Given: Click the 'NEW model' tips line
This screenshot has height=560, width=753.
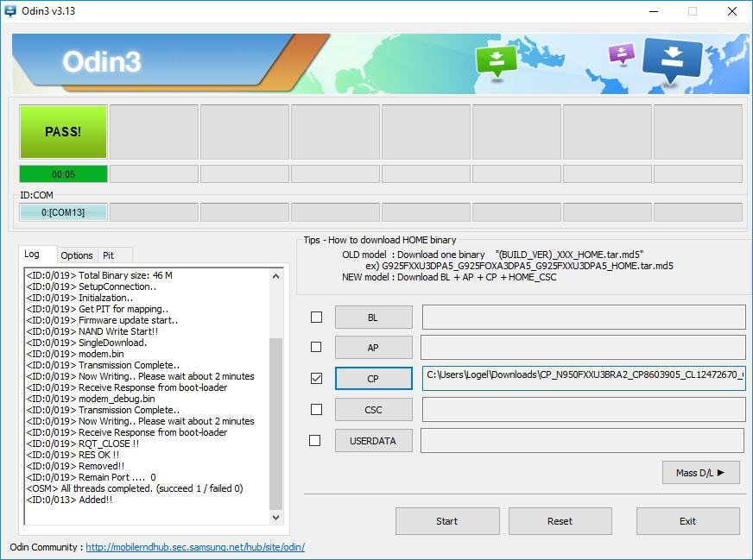Looking at the screenshot, I should [x=449, y=277].
